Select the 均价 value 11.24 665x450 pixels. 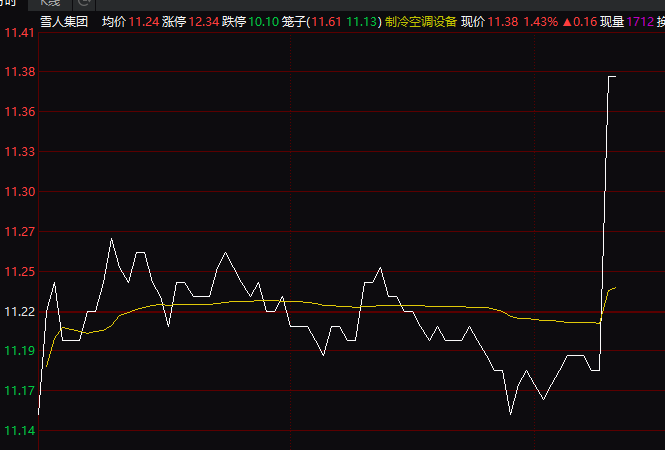pyautogui.click(x=144, y=22)
